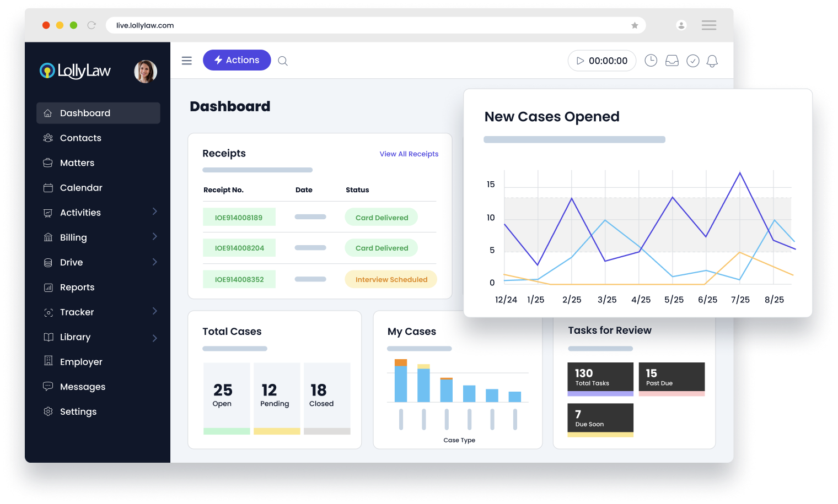This screenshot has height=504, width=838.
Task: Select receipt number IOE914008352
Action: [239, 279]
